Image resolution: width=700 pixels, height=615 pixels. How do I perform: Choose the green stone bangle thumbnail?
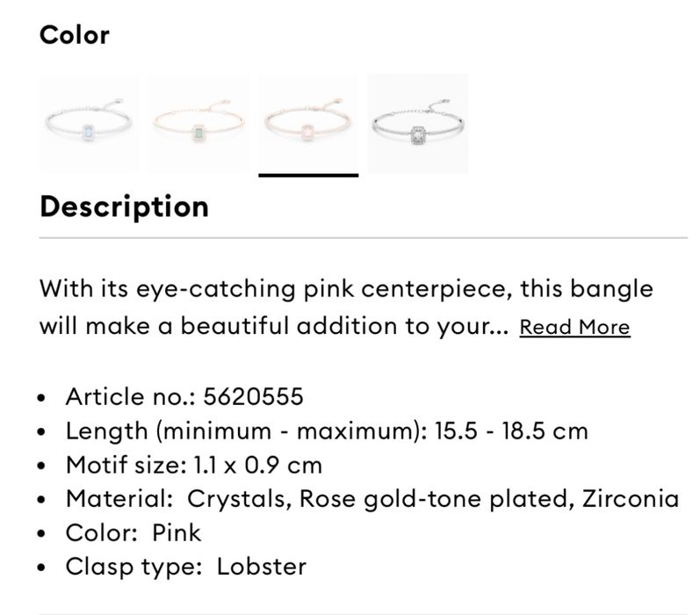(x=198, y=123)
